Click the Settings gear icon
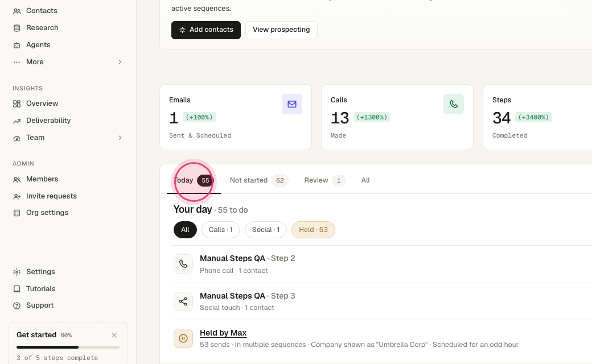The image size is (592, 364). [x=17, y=272]
